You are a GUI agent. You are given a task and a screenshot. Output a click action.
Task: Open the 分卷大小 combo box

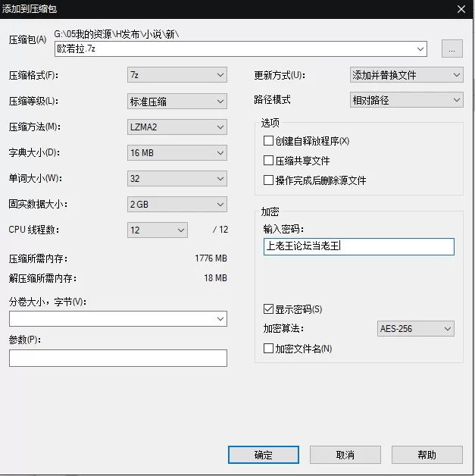(x=118, y=319)
